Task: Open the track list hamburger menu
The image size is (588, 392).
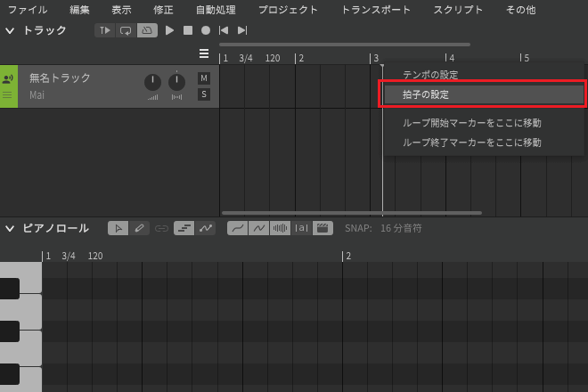Action: pyautogui.click(x=204, y=54)
